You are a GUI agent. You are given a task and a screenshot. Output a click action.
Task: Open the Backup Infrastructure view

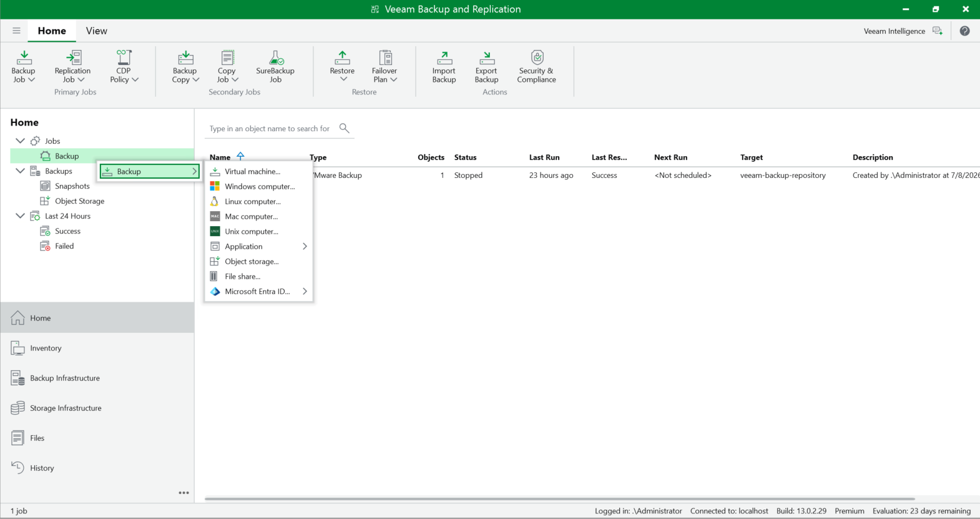(97, 378)
